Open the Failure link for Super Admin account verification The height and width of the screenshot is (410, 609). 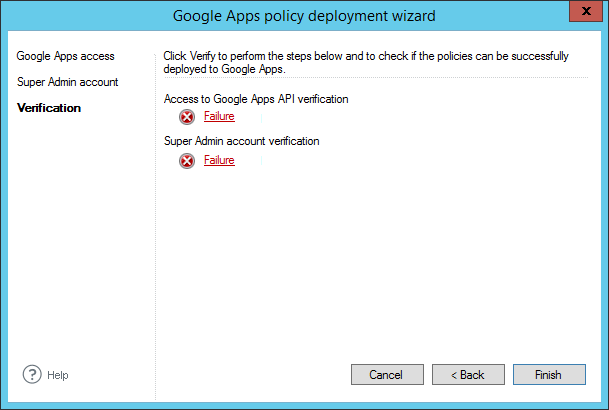coord(219,160)
